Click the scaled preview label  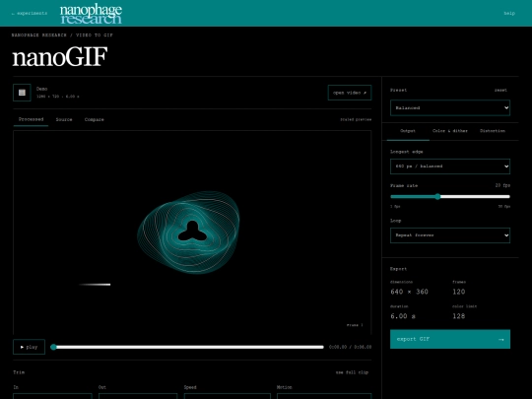click(x=356, y=119)
